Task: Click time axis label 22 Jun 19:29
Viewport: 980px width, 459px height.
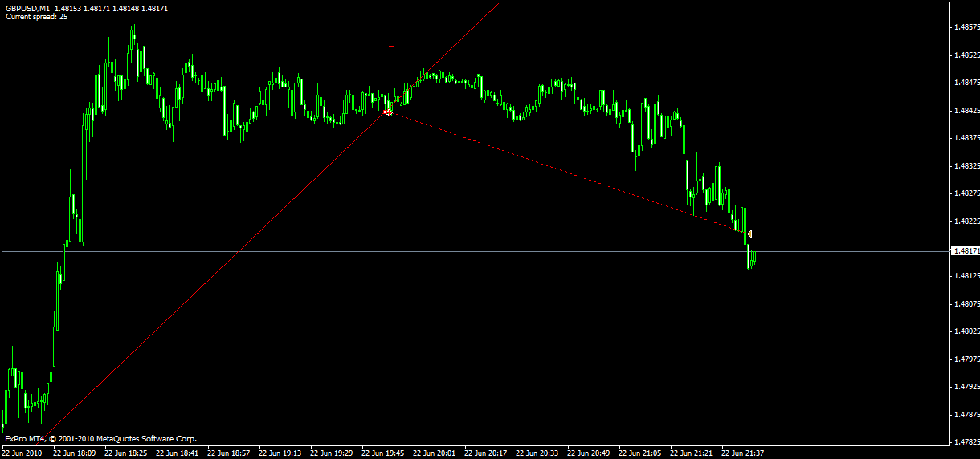Action: [332, 453]
